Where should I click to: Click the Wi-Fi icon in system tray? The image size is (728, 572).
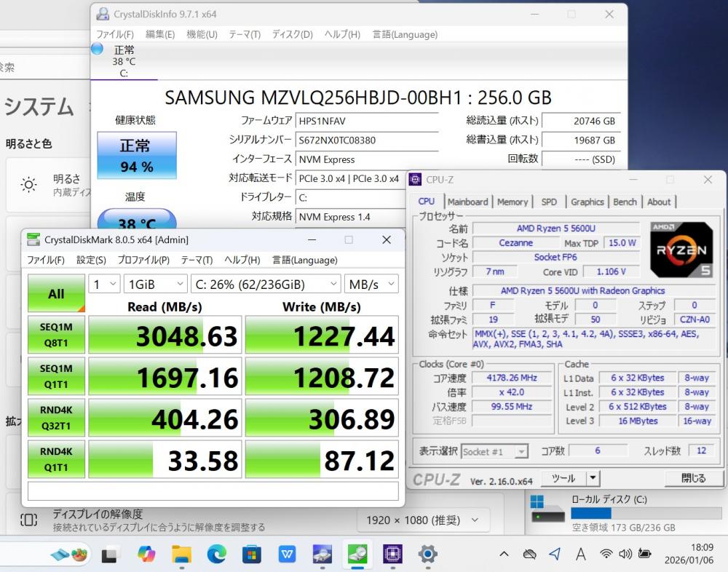click(x=606, y=554)
